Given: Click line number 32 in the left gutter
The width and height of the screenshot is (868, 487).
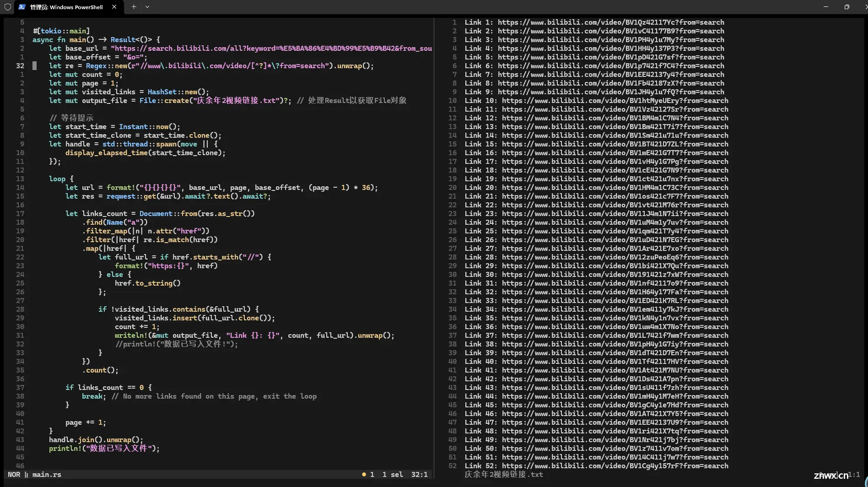Looking at the screenshot, I should [x=20, y=65].
